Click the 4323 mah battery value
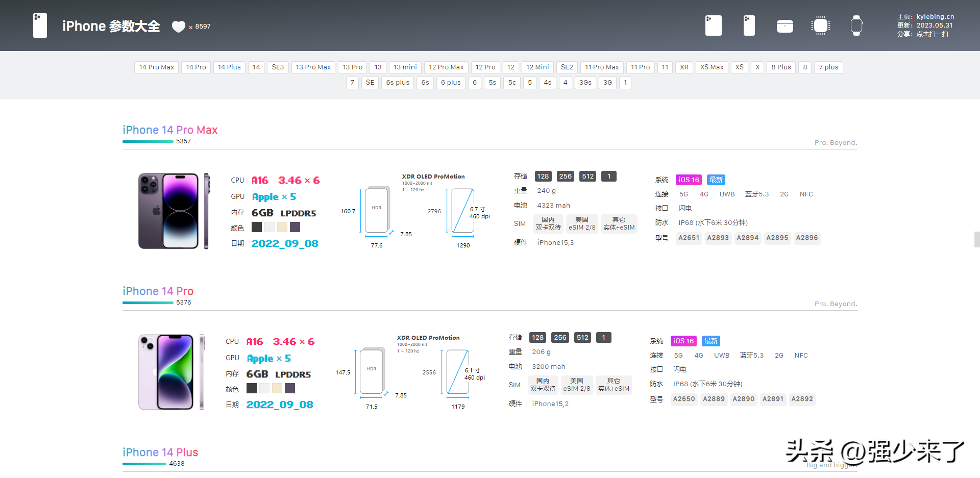The image size is (980, 478). point(554,206)
